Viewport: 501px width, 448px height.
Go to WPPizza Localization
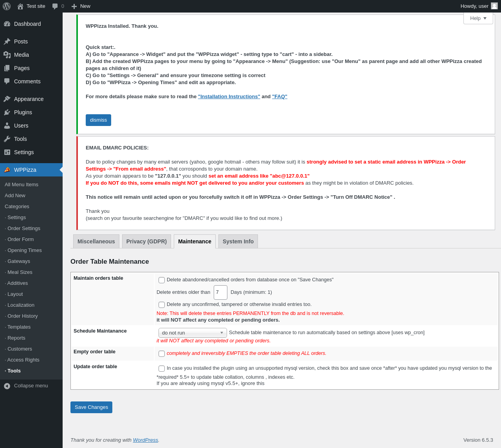coord(20,305)
